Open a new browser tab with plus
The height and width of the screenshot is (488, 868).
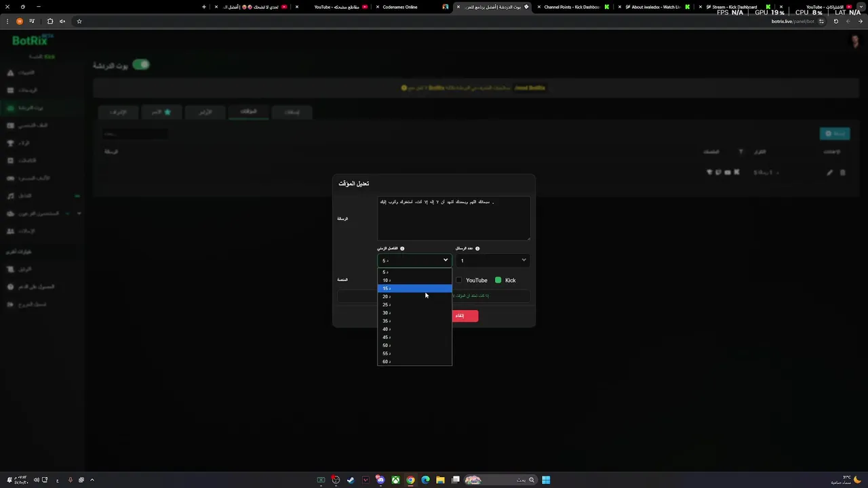(x=204, y=7)
